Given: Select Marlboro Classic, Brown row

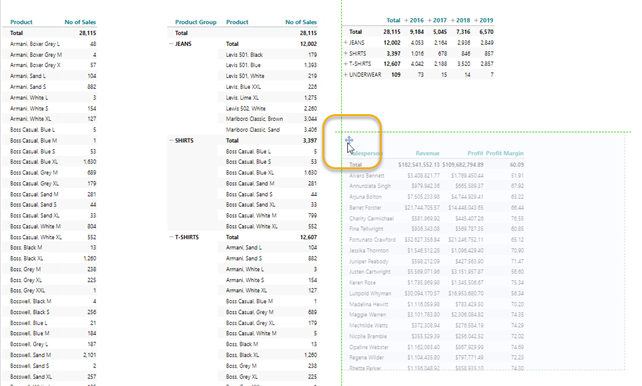Looking at the screenshot, I should tap(268, 119).
